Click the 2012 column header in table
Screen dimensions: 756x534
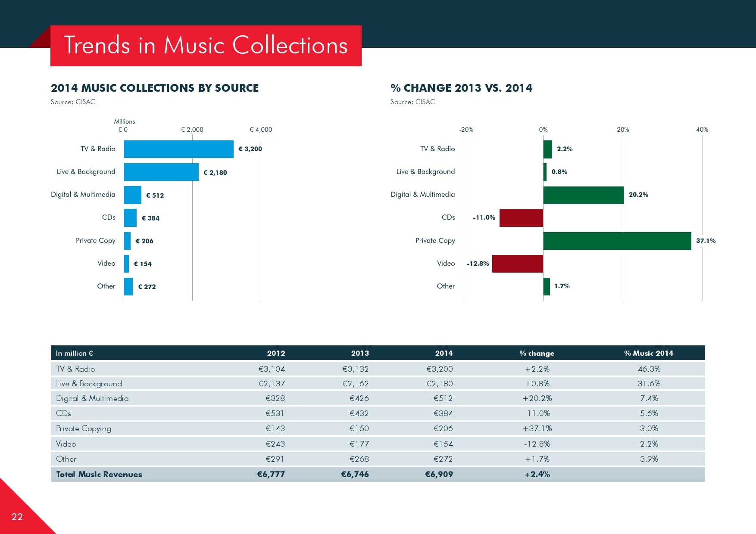[276, 353]
